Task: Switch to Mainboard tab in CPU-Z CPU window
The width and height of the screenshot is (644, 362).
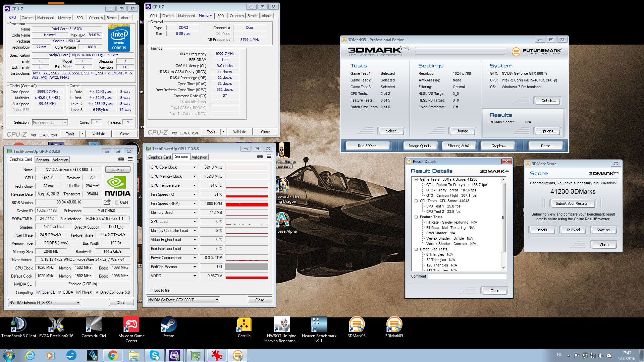Action: point(46,18)
